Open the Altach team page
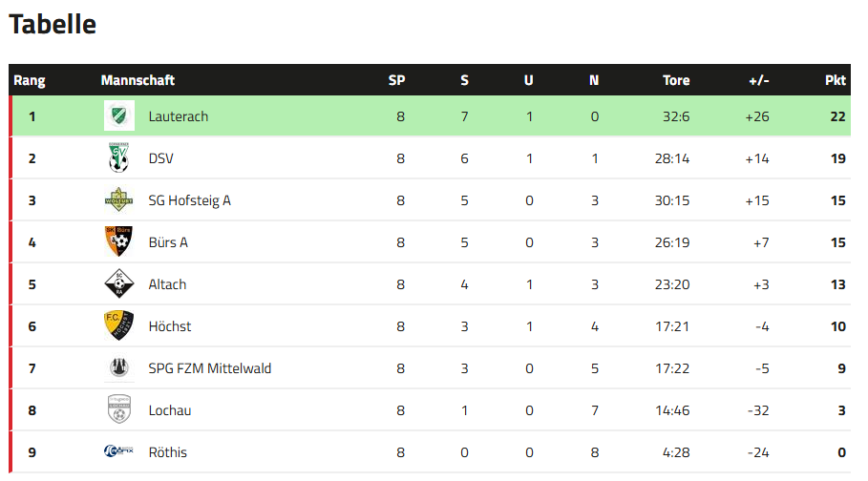The width and height of the screenshot is (868, 481). point(167,284)
